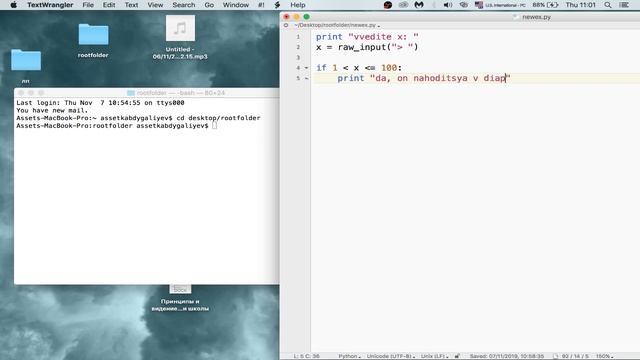The image size is (640, 360).
Task: Click the Terminal window title bar
Action: pyautogui.click(x=147, y=93)
